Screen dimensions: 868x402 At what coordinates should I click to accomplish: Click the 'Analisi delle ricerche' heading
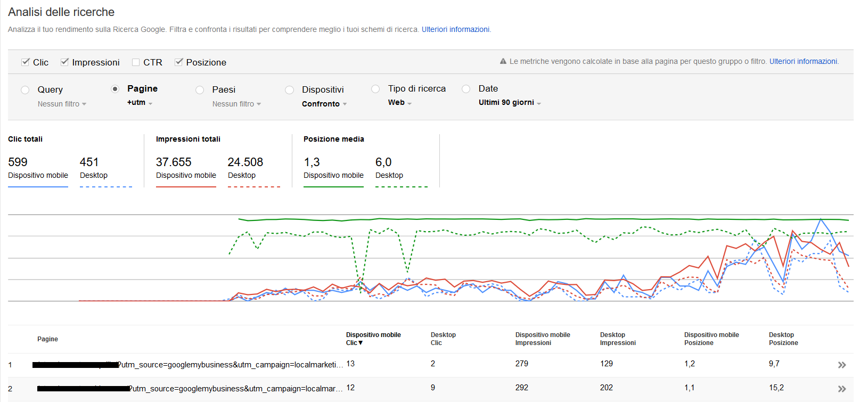click(61, 12)
